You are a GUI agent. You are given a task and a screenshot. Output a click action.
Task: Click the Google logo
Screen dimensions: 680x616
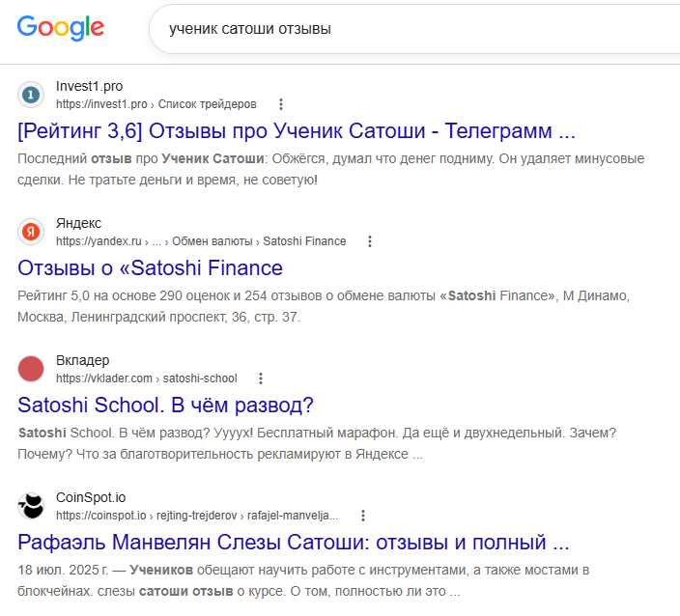pos(61,28)
